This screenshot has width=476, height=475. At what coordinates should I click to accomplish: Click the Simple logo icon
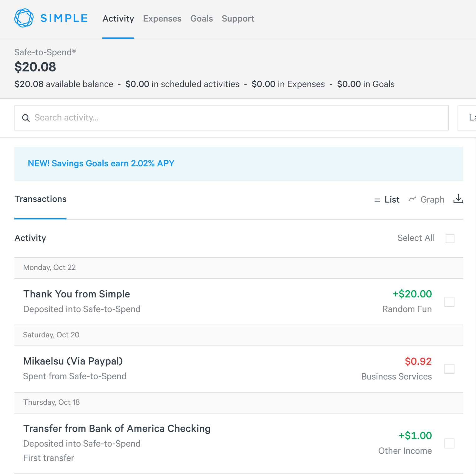tap(24, 18)
